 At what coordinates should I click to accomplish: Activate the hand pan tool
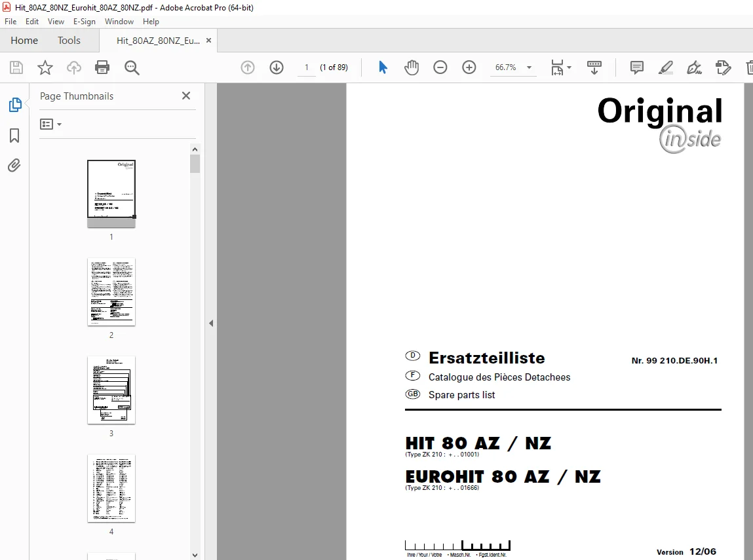pos(412,67)
